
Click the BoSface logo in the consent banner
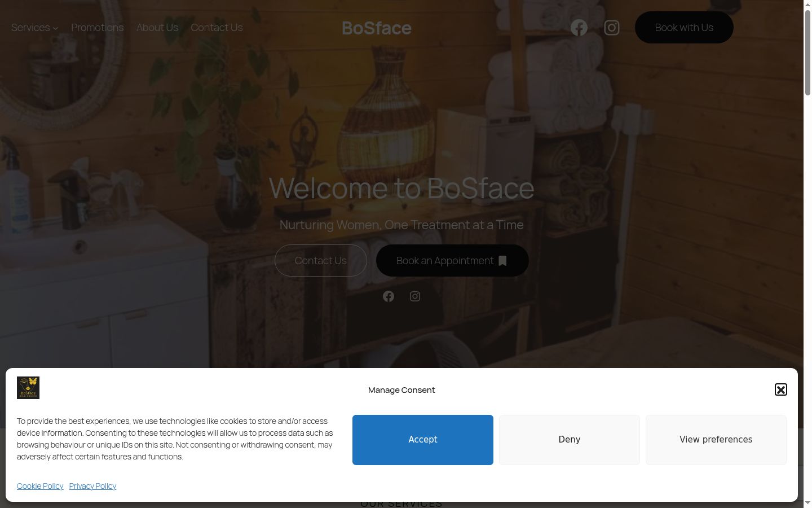coord(28,388)
